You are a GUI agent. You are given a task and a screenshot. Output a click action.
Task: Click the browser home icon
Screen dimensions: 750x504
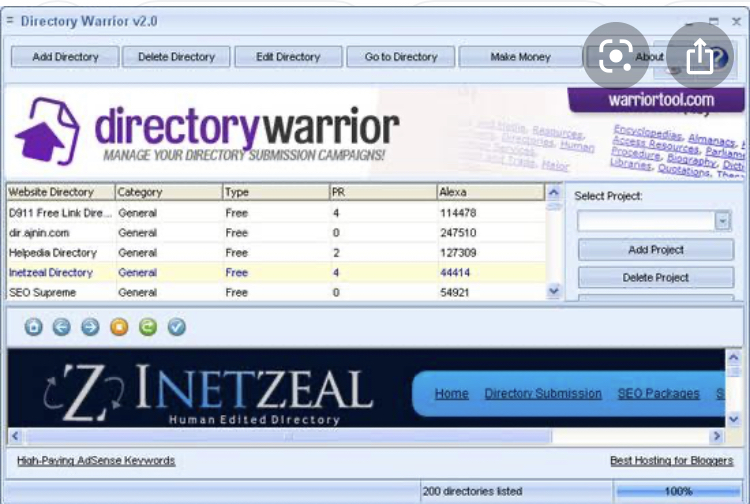pos(33,327)
